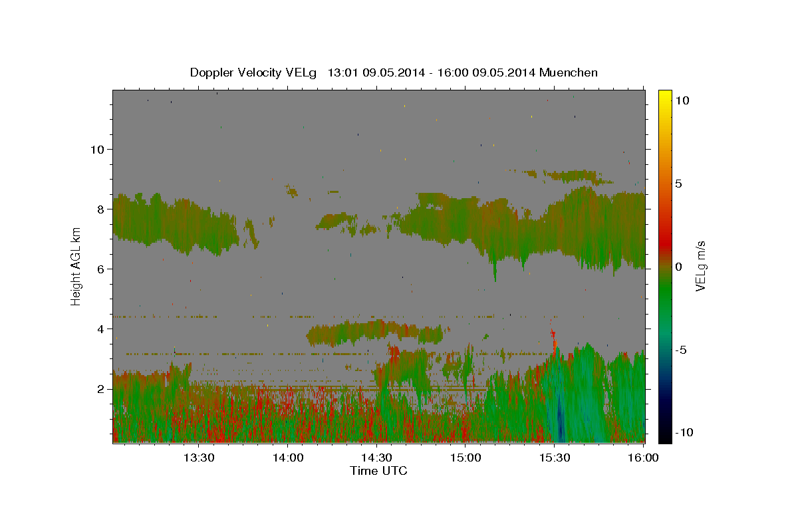Select the 14:00 time axis label
The image size is (798, 532).
tap(289, 458)
